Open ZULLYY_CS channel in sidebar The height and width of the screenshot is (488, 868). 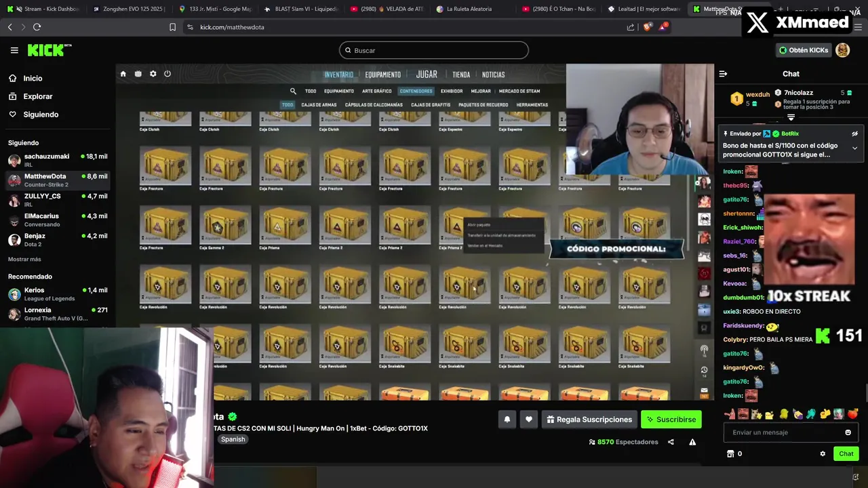57,200
